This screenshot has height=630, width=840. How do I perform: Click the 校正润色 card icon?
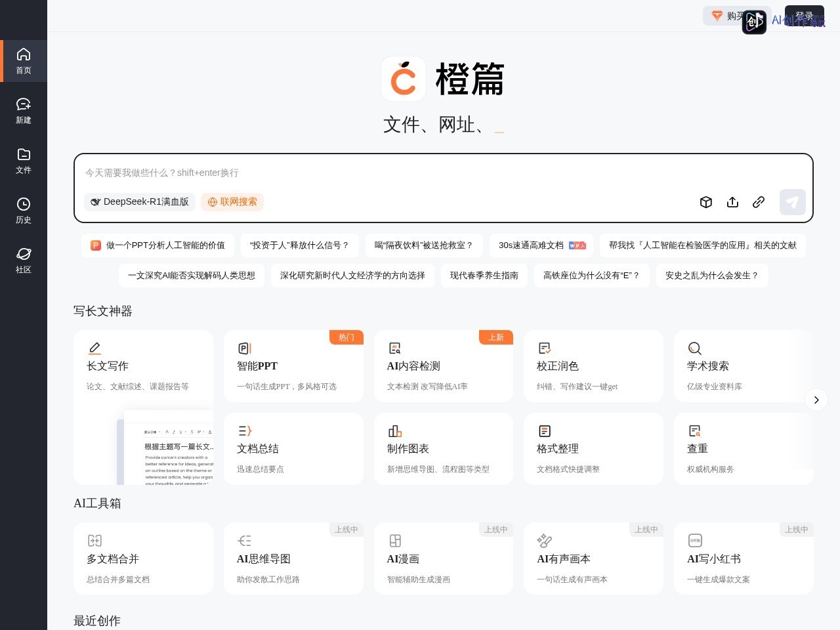[x=545, y=348]
